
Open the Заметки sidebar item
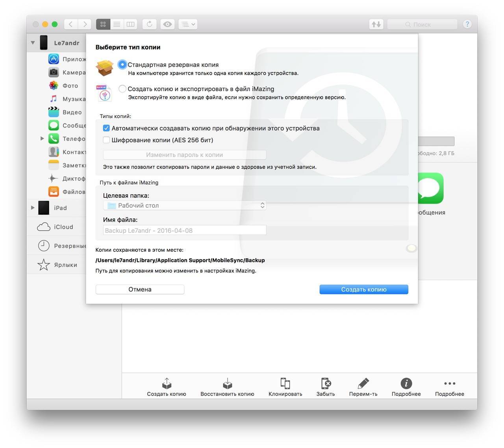point(67,165)
